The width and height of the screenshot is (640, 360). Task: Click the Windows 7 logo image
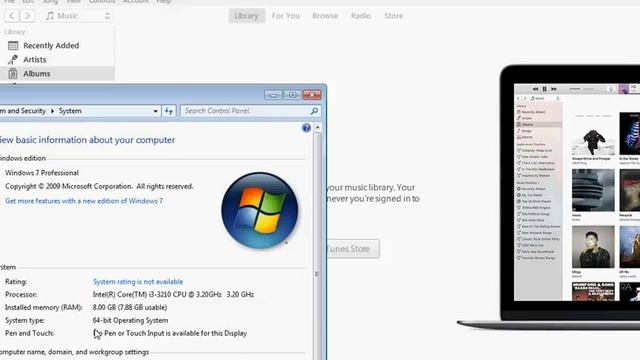[260, 210]
